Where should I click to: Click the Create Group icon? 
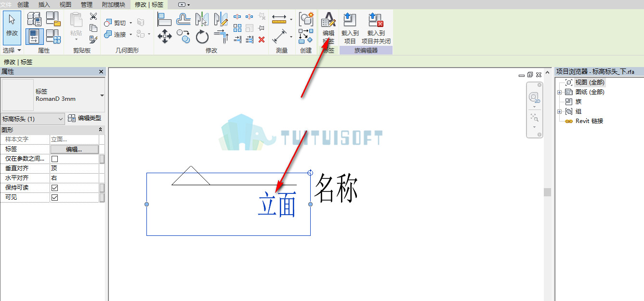pyautogui.click(x=306, y=19)
